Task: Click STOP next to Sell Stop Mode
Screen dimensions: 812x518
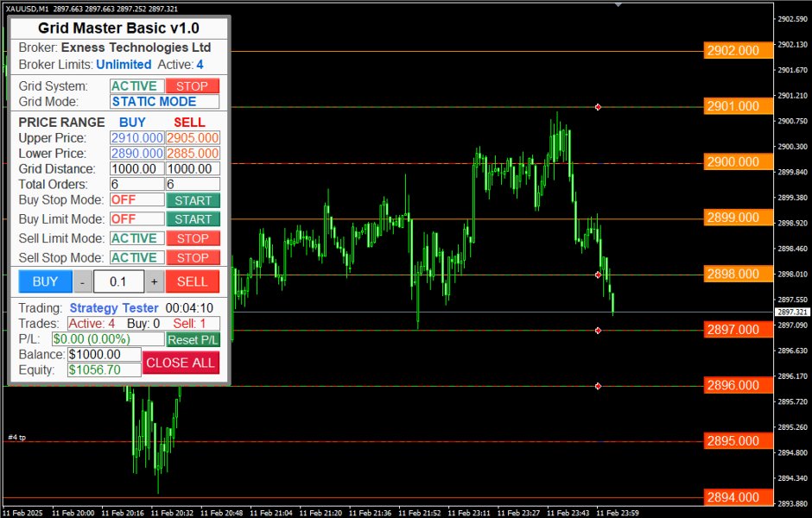Action: pyautogui.click(x=192, y=257)
